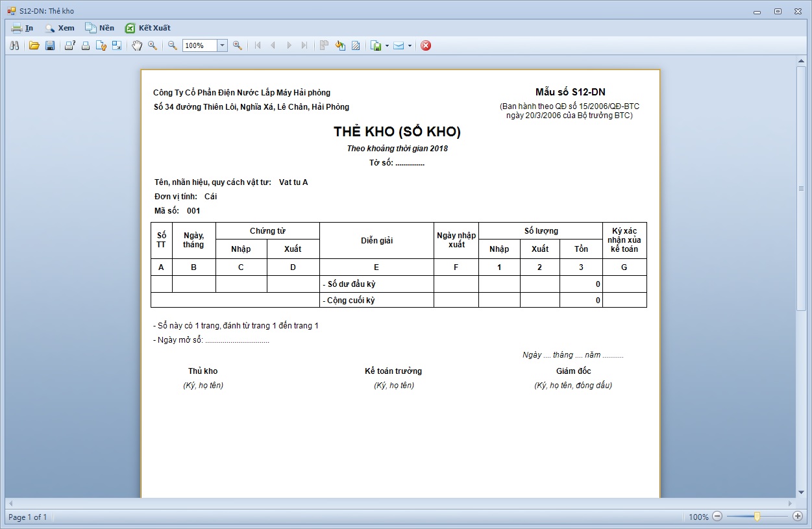Click the Nền background button

point(100,28)
